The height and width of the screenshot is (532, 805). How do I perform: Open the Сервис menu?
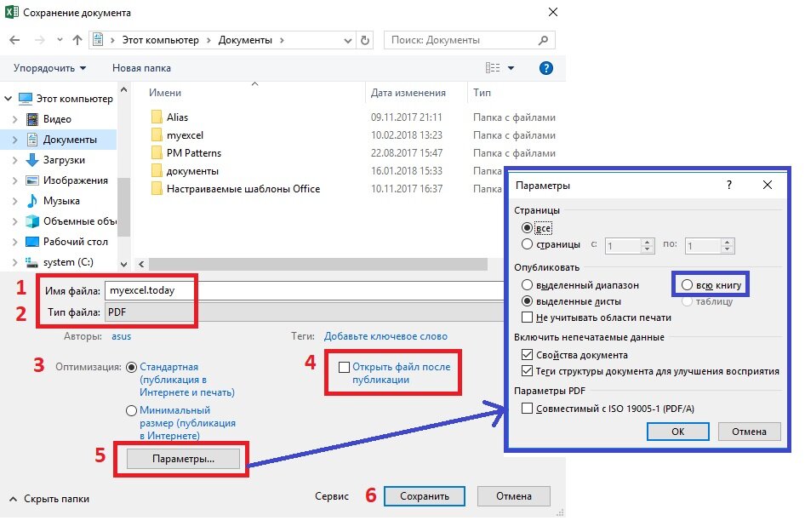click(332, 496)
